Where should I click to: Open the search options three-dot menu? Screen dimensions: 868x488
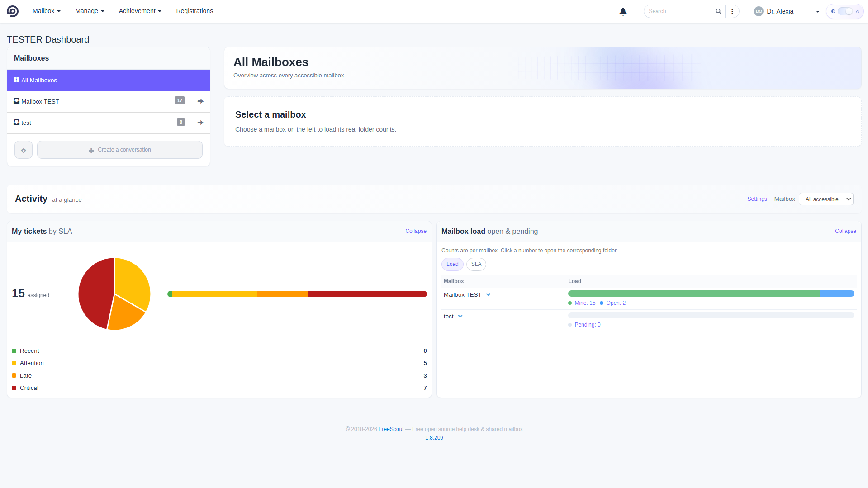[732, 11]
